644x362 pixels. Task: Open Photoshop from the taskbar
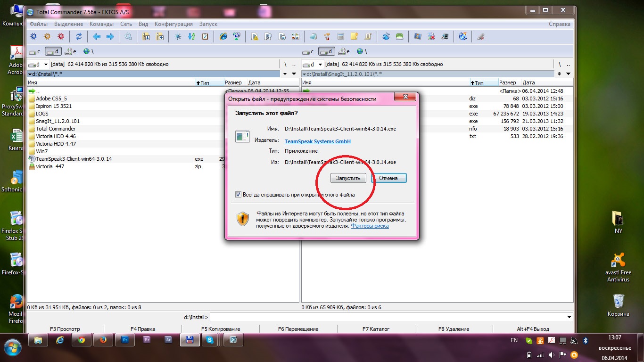(125, 339)
